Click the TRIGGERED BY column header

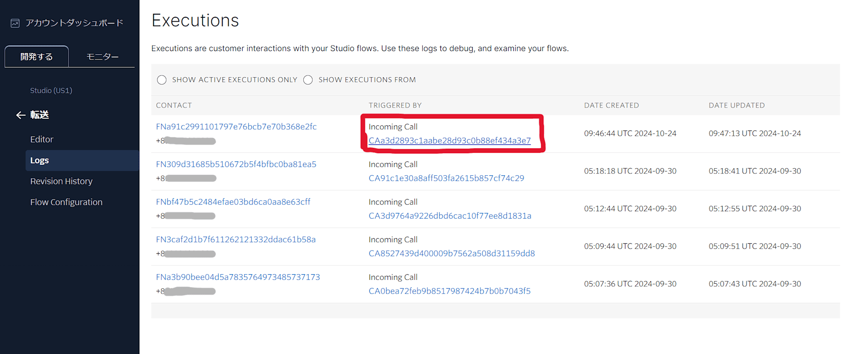(395, 105)
